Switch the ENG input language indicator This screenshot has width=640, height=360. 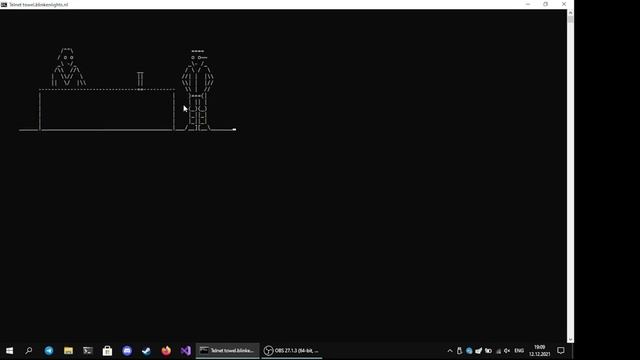click(x=519, y=351)
